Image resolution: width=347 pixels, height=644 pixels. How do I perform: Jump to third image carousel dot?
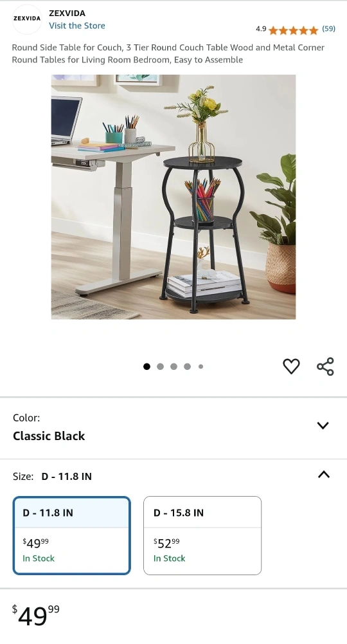(174, 366)
